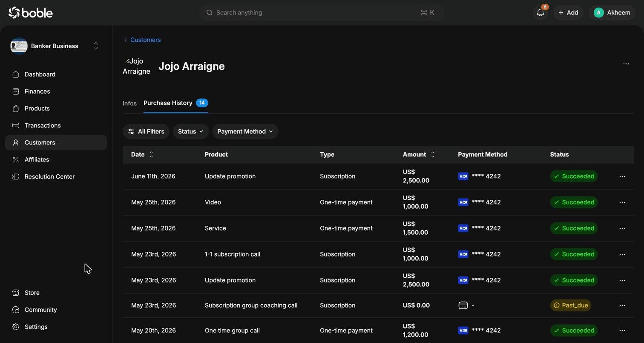Expand the Status filter dropdown
This screenshot has height=343, width=644.
pyautogui.click(x=191, y=132)
